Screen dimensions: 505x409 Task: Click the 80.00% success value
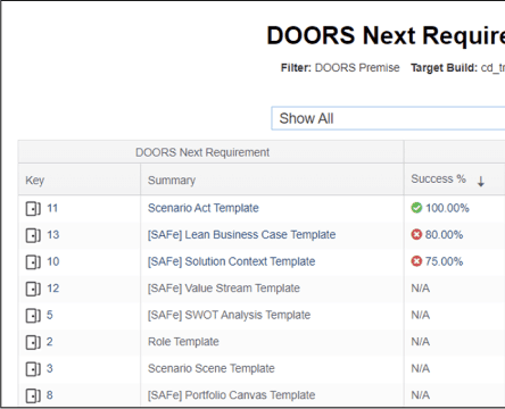pyautogui.click(x=444, y=235)
